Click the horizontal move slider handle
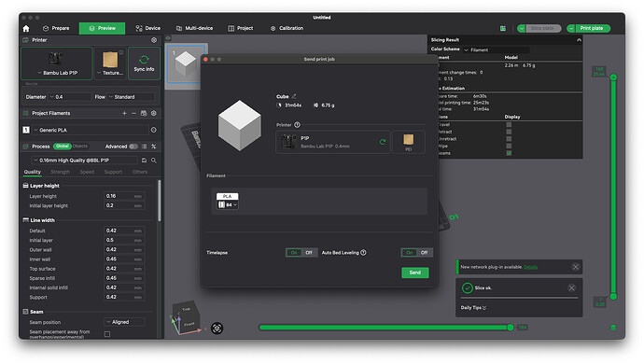The height and width of the screenshot is (364, 644). (x=511, y=328)
